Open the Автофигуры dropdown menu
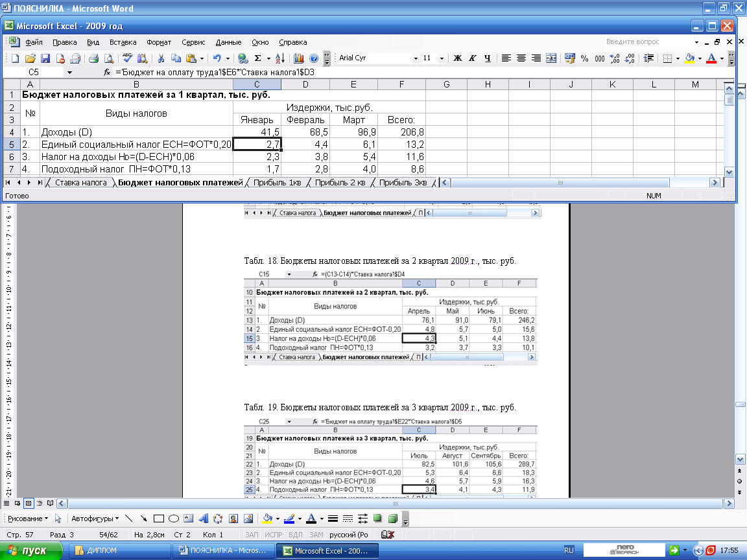 (x=95, y=519)
